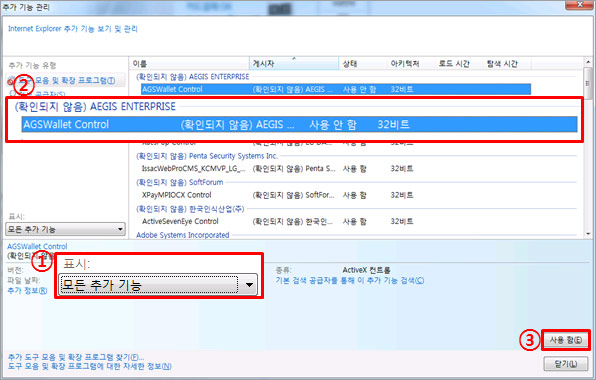Search this add-on via default search provider link
This screenshot has width=596, height=380.
[350, 280]
